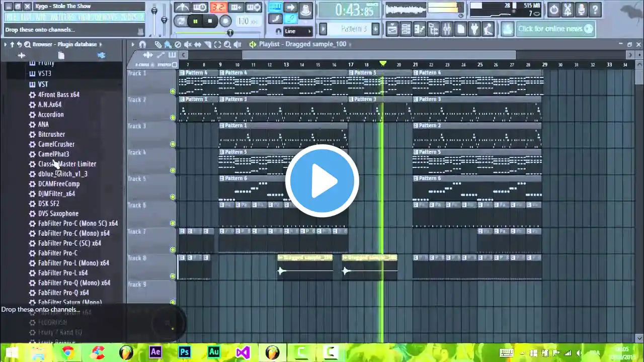Toggle the metronome button
Screen dimensions: 644x362
point(182,8)
